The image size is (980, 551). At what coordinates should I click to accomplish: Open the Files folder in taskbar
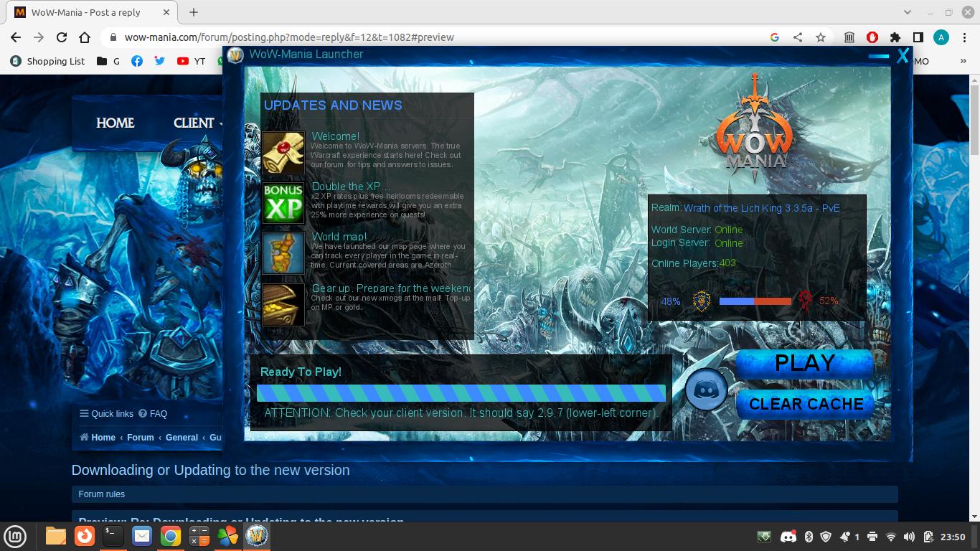point(56,536)
